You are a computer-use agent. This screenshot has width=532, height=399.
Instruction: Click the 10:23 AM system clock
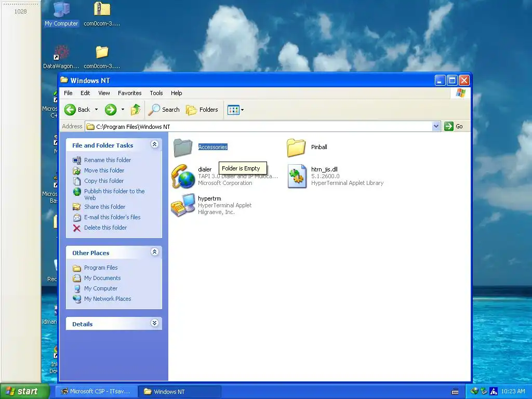(x=513, y=392)
